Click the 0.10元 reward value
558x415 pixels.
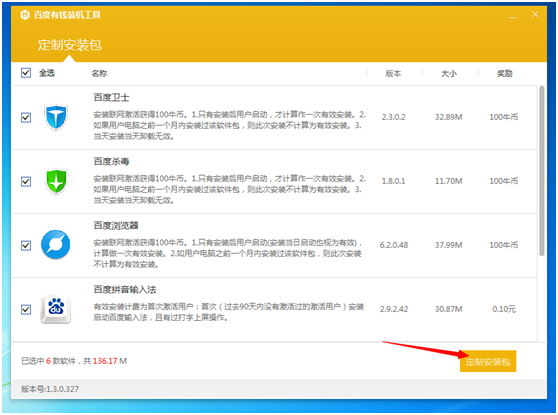tap(504, 309)
